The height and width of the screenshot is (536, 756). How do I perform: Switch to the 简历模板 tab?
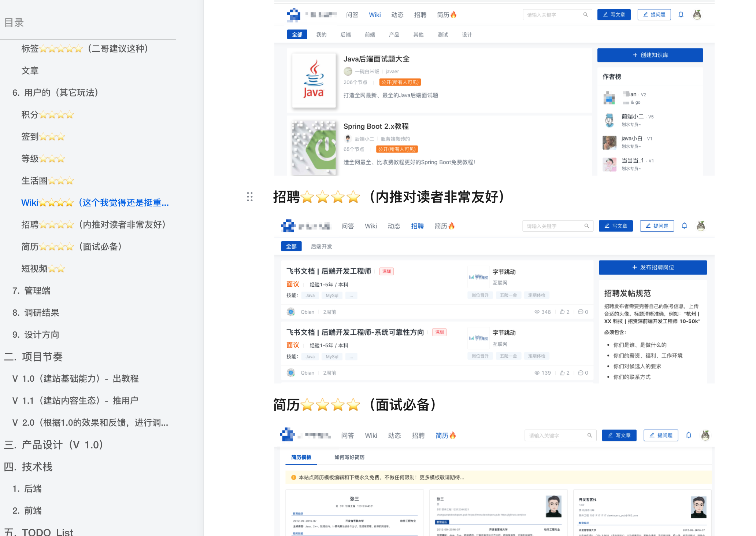pyautogui.click(x=301, y=457)
